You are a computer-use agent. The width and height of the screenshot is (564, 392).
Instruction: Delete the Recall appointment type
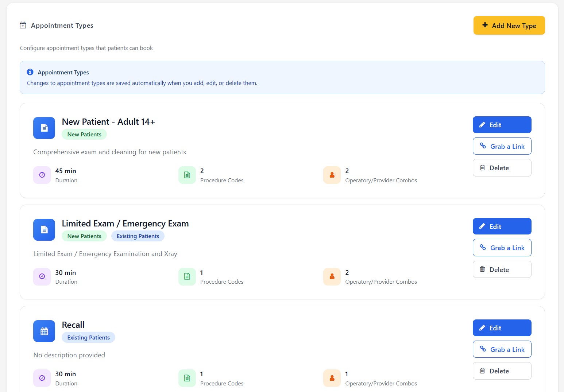502,371
